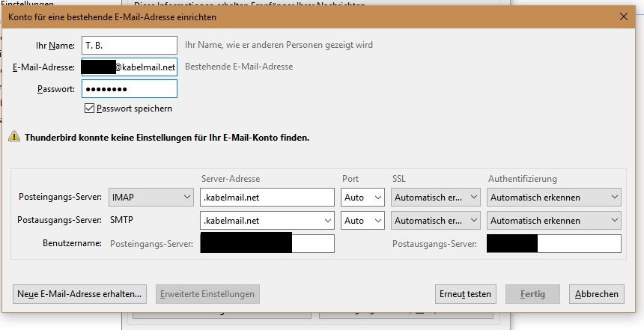Click the yellow warning triangle icon
This screenshot has height=330, width=644.
13,137
